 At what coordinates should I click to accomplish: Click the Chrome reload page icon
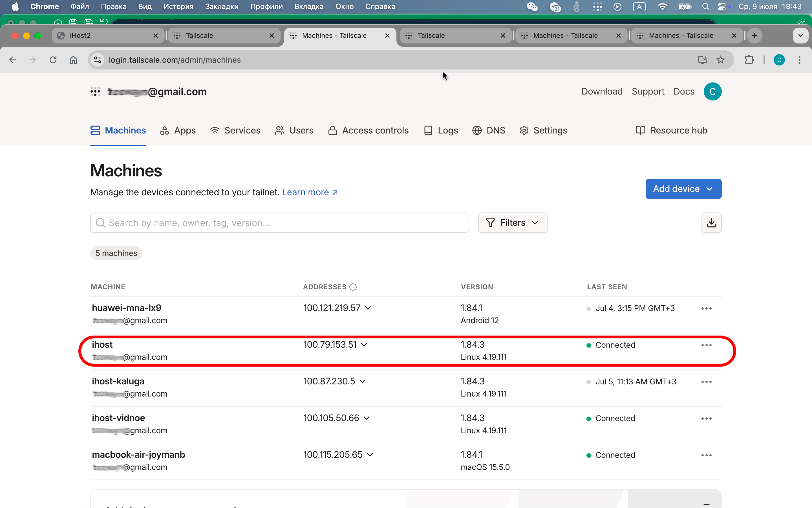coord(53,60)
